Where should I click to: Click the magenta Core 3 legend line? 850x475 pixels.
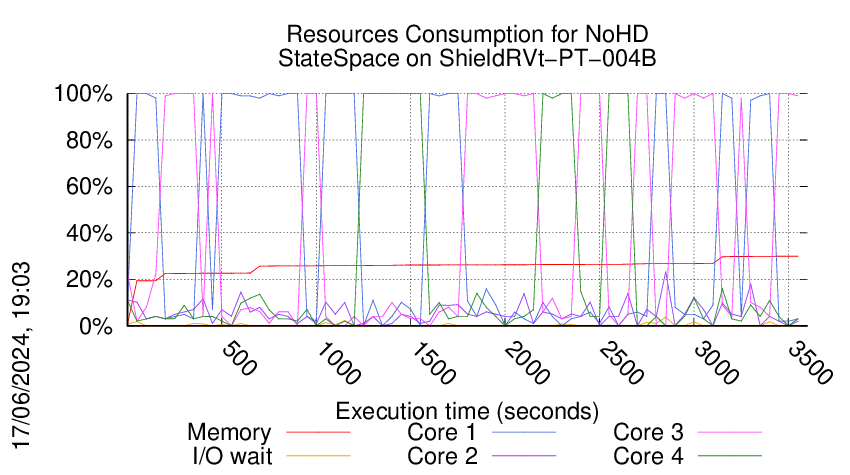(x=731, y=433)
